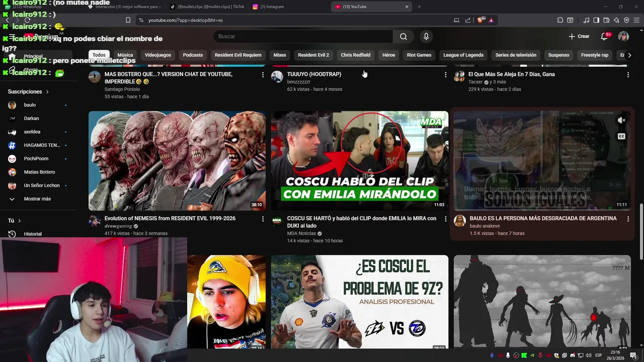This screenshot has width=644, height=362.
Task: Open the Brave VPN shield icon
Action: tap(626, 20)
